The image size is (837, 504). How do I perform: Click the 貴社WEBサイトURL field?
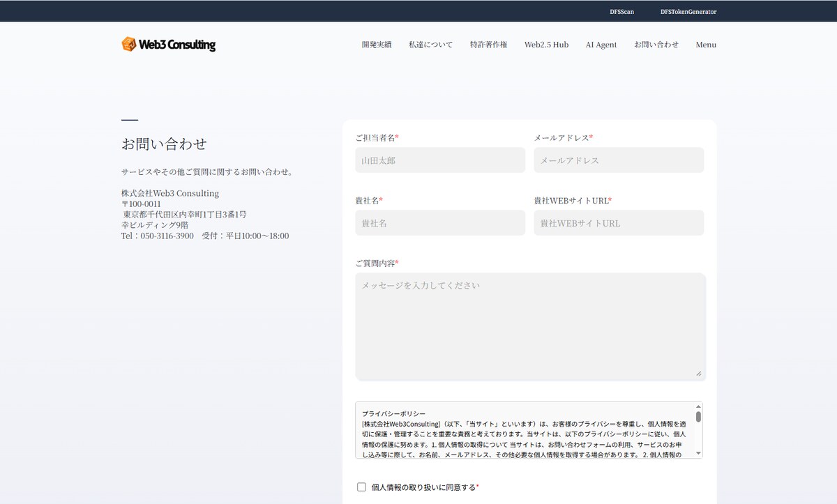point(619,223)
